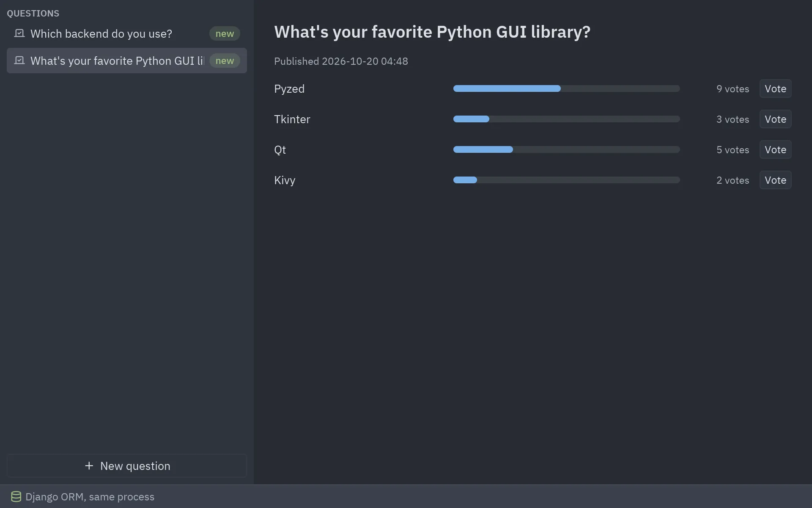Click the poll icon beside the Python GUI library question
Screen dimensions: 812x508
coord(19,61)
